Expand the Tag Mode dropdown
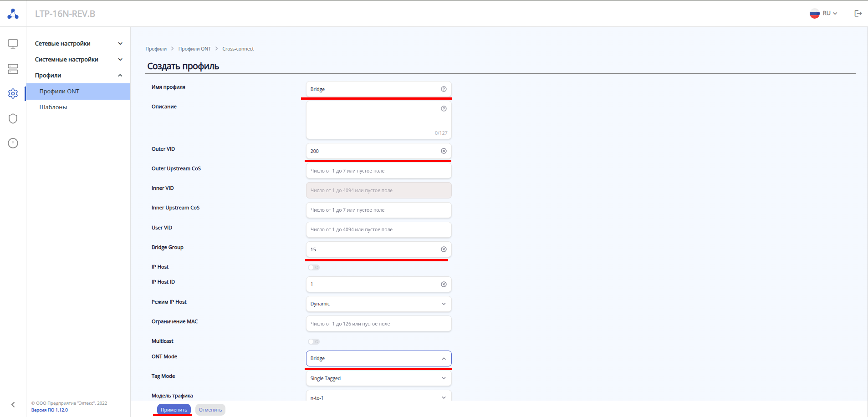The height and width of the screenshot is (417, 868). [x=378, y=378]
